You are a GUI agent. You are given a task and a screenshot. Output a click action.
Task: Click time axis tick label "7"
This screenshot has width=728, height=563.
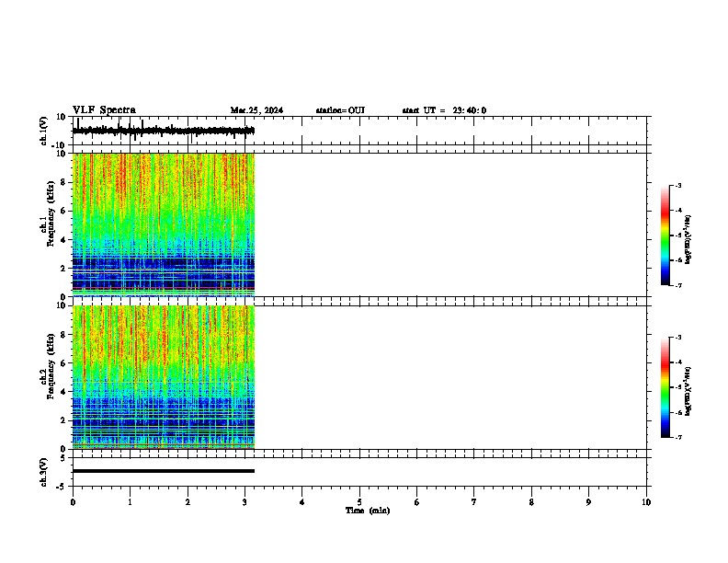point(474,502)
